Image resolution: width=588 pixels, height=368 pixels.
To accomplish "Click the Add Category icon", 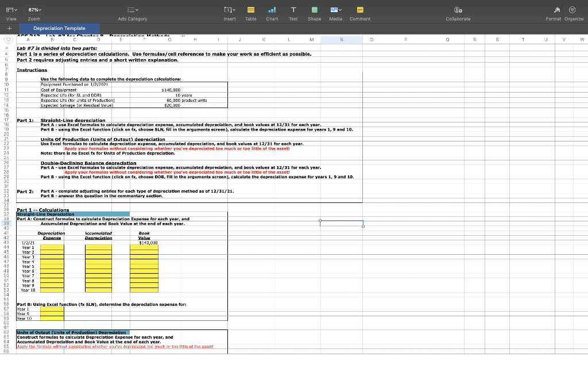I will [x=133, y=10].
